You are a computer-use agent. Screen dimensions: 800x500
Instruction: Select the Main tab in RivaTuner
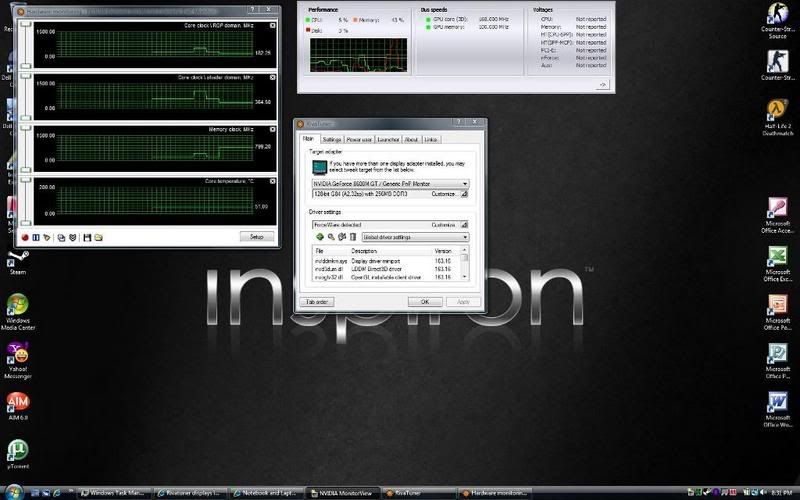pyautogui.click(x=309, y=138)
